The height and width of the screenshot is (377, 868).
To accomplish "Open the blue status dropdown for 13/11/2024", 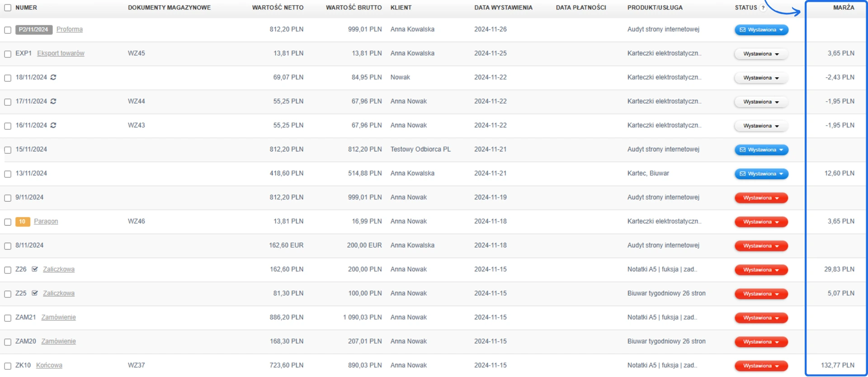I will pos(781,174).
